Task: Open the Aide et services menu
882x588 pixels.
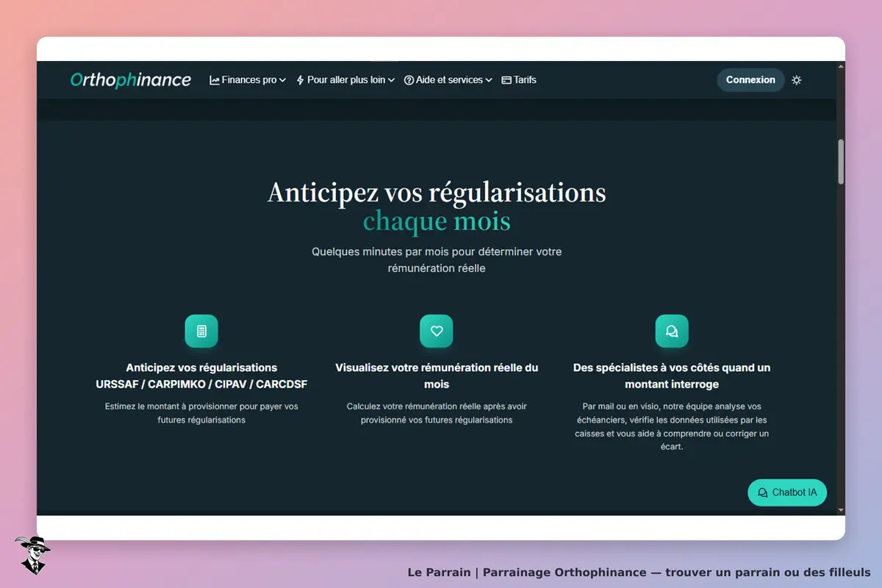Action: point(448,80)
